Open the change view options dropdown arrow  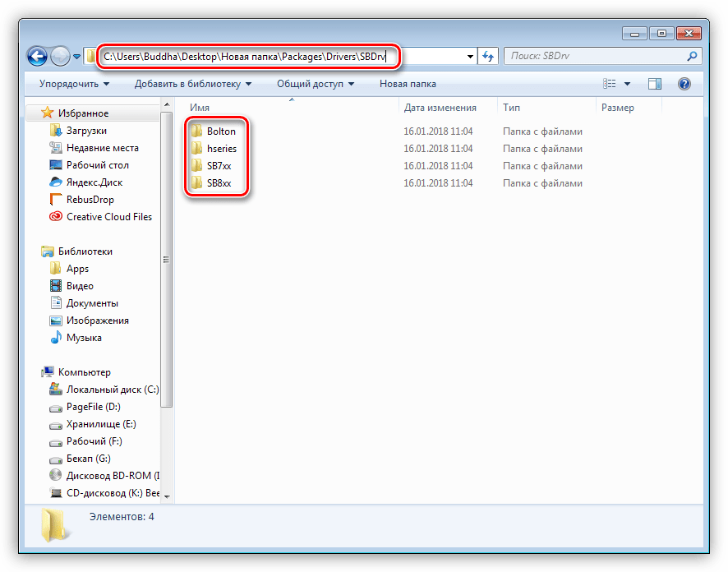pos(628,84)
